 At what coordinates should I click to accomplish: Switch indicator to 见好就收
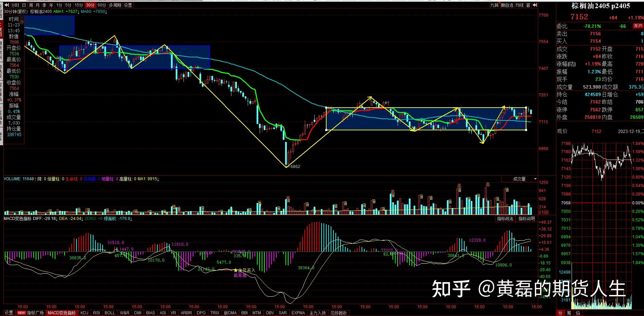[338, 313]
